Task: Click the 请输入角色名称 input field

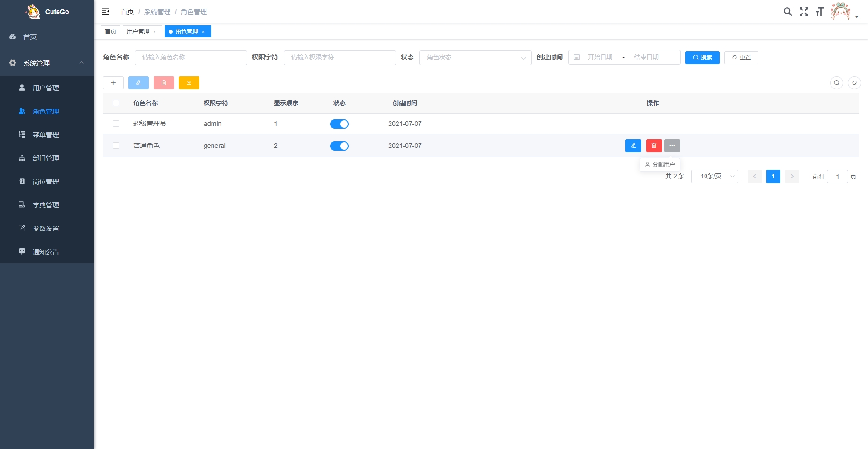Action: click(191, 58)
